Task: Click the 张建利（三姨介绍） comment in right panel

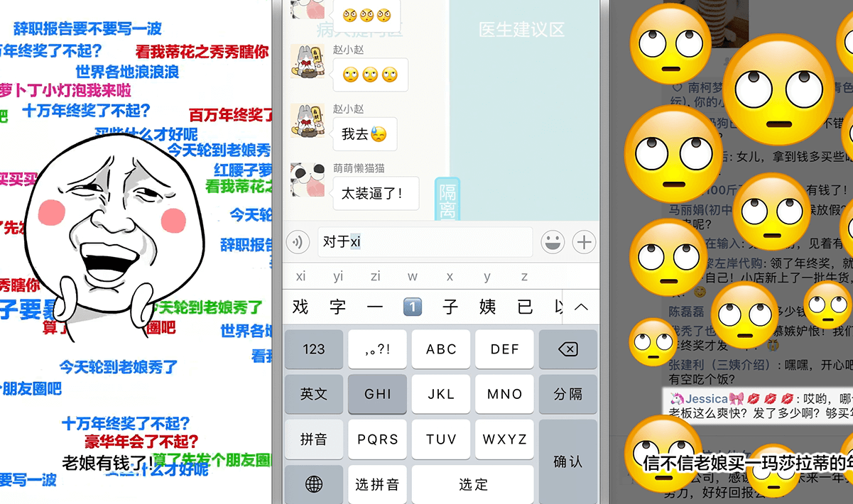Action: [x=760, y=373]
